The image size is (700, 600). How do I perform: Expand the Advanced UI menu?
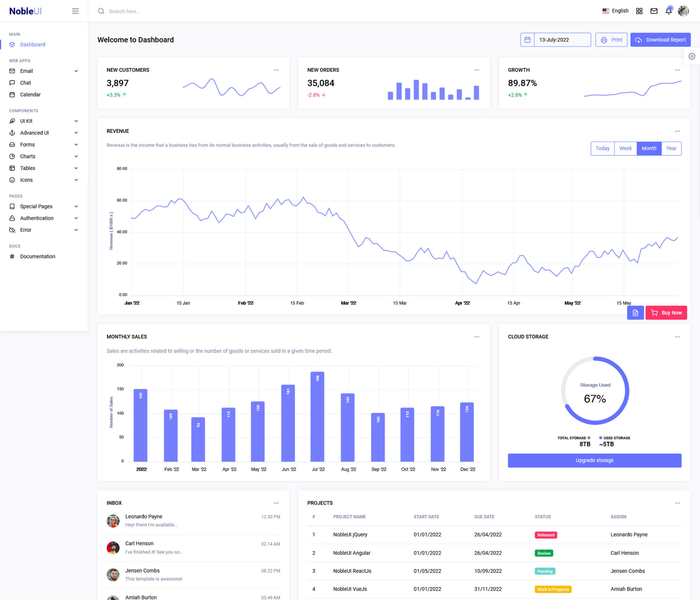tap(42, 133)
